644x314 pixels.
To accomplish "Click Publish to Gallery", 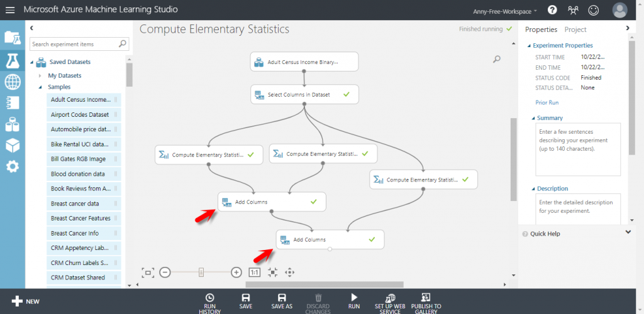I will point(426,303).
